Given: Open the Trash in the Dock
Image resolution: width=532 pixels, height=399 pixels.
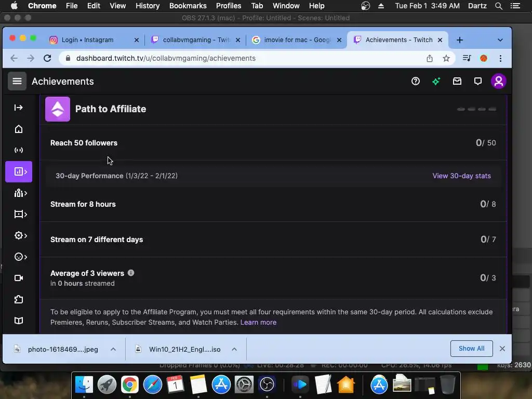Looking at the screenshot, I should pyautogui.click(x=447, y=385).
